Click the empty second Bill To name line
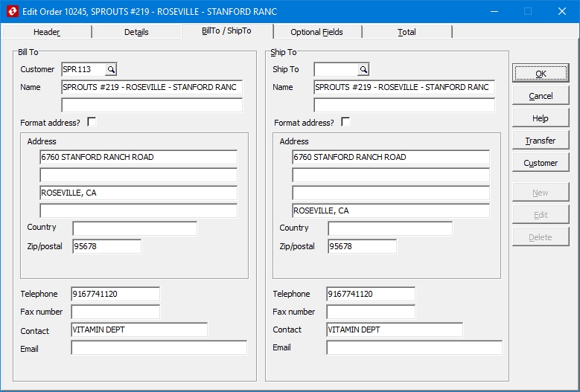Image resolution: width=580 pixels, height=392 pixels. 152,105
